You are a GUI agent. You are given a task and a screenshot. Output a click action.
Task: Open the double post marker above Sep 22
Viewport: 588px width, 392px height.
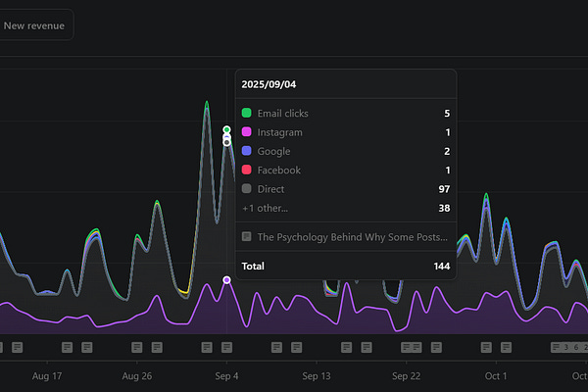click(x=412, y=347)
